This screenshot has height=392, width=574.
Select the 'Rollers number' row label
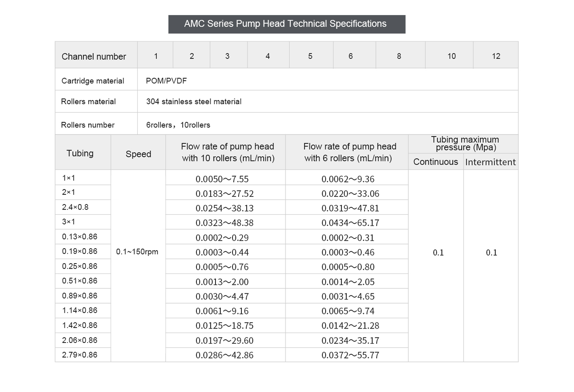tap(88, 125)
